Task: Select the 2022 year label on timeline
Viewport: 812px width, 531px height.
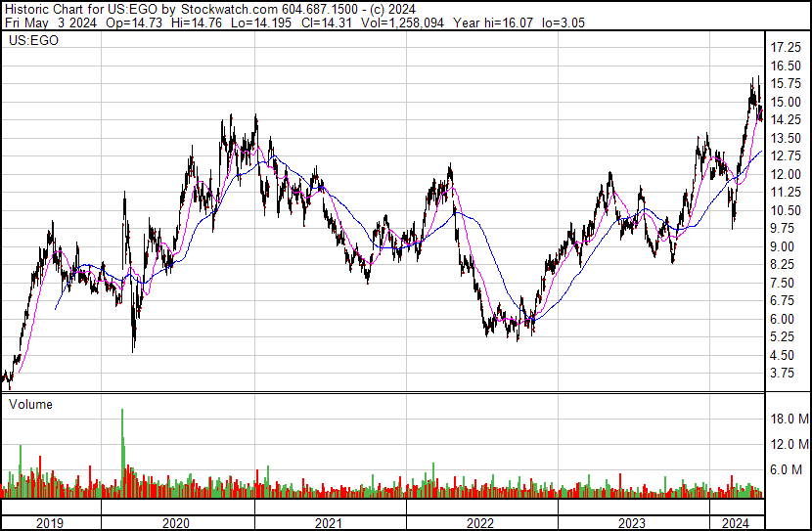Action: (x=480, y=523)
